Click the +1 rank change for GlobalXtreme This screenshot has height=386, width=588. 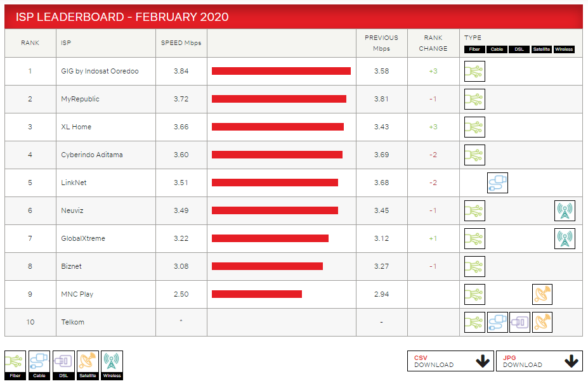[x=433, y=238]
